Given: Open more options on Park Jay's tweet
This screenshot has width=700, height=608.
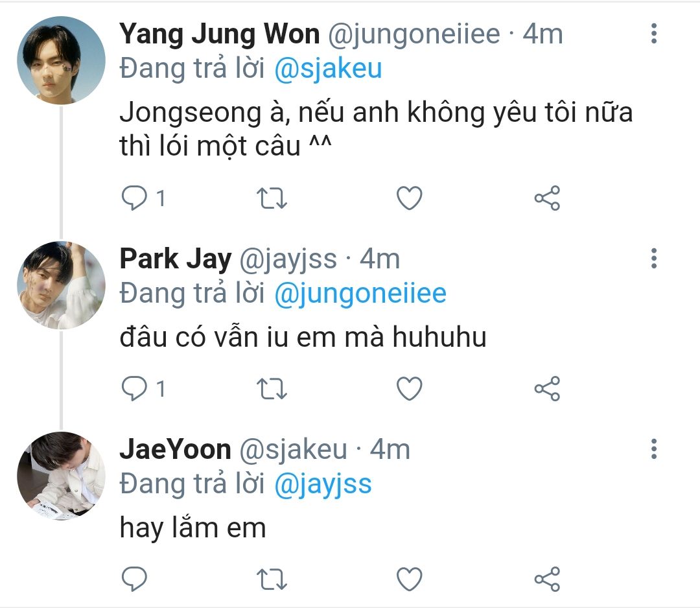Looking at the screenshot, I should click(x=653, y=258).
